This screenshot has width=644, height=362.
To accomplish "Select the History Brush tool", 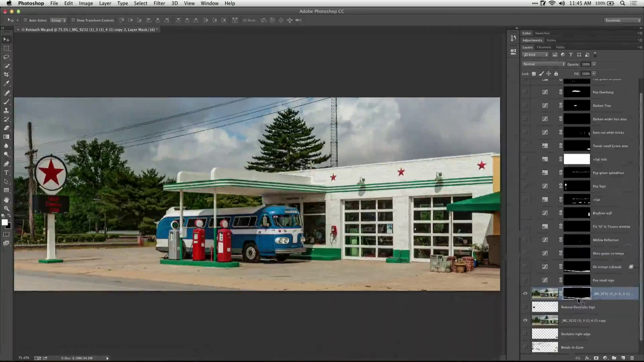I will coord(6,119).
